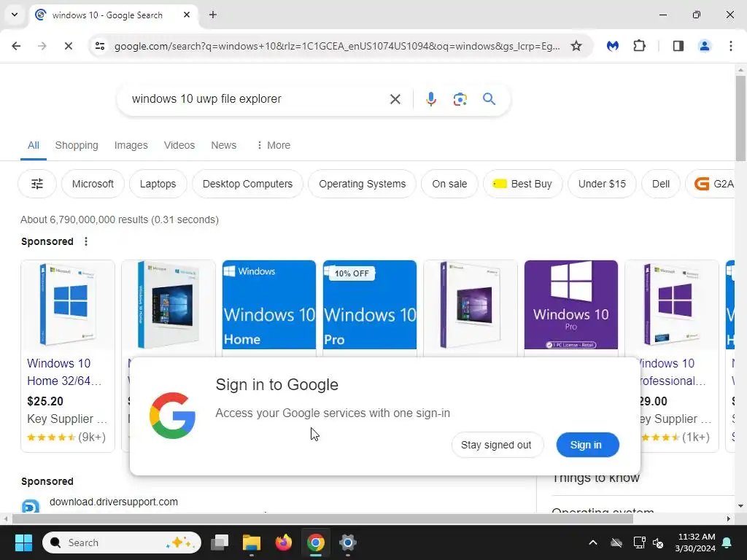
Task: Click the forward navigation arrow
Action: 42,46
